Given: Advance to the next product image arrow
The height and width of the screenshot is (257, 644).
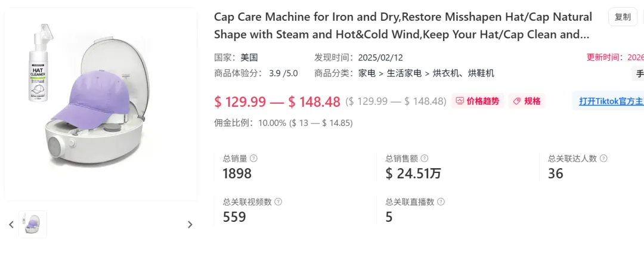Looking at the screenshot, I should tap(190, 225).
